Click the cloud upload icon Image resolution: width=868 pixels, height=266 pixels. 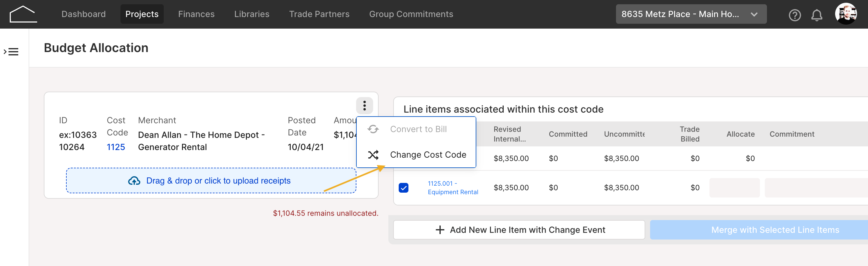134,181
